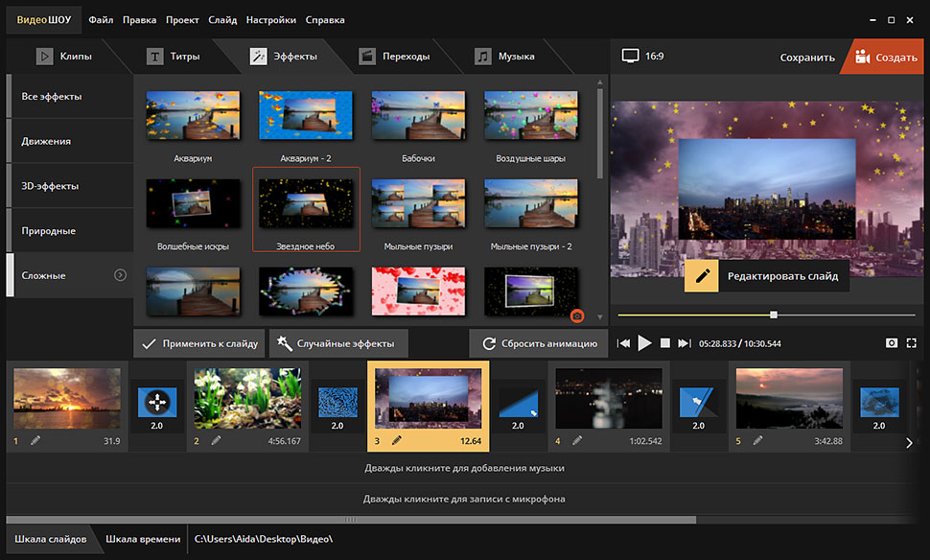Open the Проект menu
Image resolution: width=930 pixels, height=560 pixels.
(x=182, y=19)
